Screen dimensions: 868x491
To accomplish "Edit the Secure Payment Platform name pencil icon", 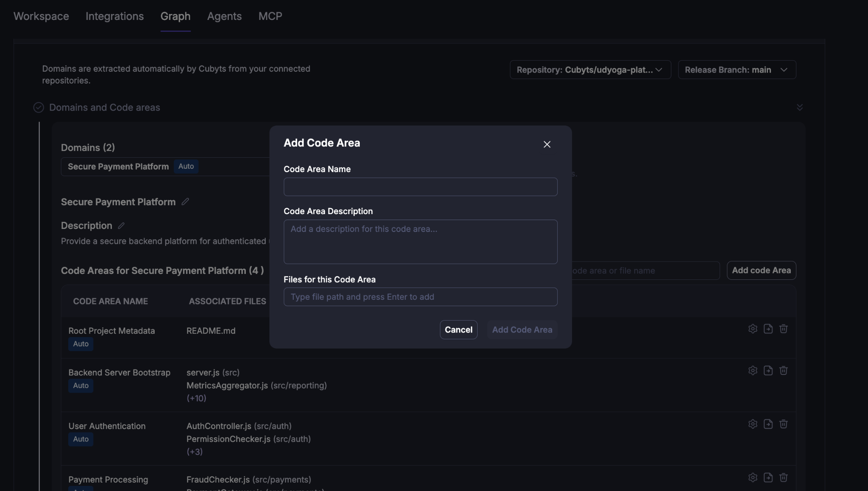I will (x=185, y=202).
